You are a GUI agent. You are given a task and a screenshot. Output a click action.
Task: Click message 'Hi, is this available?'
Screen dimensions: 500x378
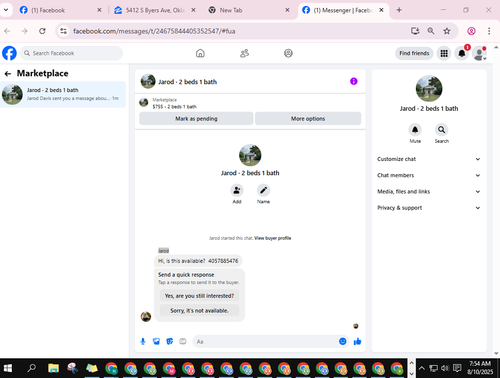click(198, 261)
